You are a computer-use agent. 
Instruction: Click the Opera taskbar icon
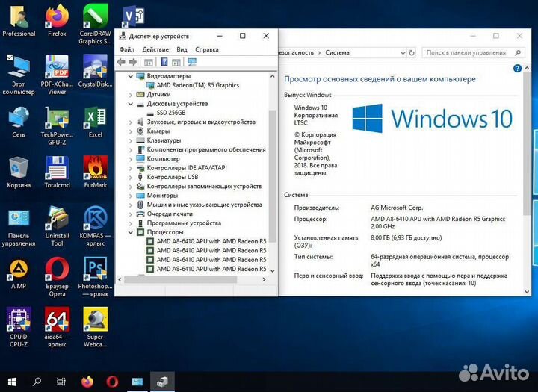[x=112, y=382]
